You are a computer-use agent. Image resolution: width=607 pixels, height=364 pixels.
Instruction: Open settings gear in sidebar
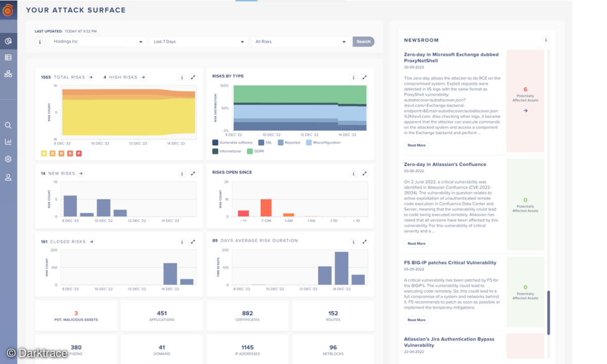pyautogui.click(x=8, y=159)
